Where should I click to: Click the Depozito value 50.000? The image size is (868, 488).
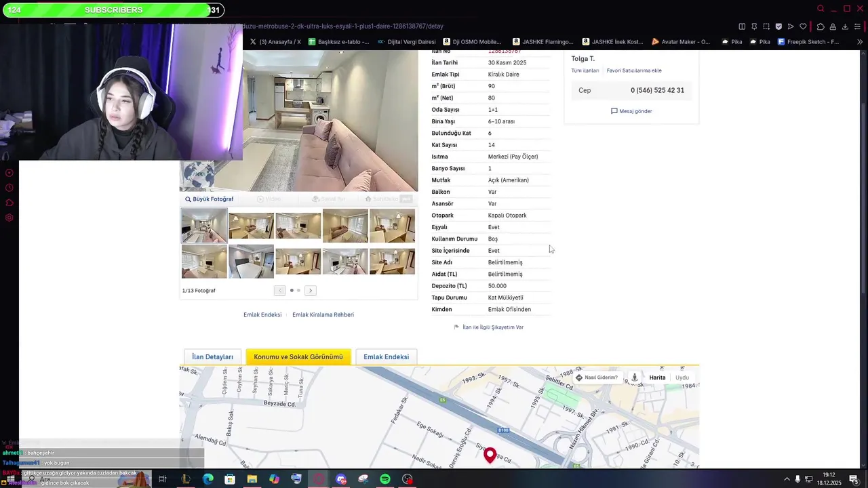[497, 286]
